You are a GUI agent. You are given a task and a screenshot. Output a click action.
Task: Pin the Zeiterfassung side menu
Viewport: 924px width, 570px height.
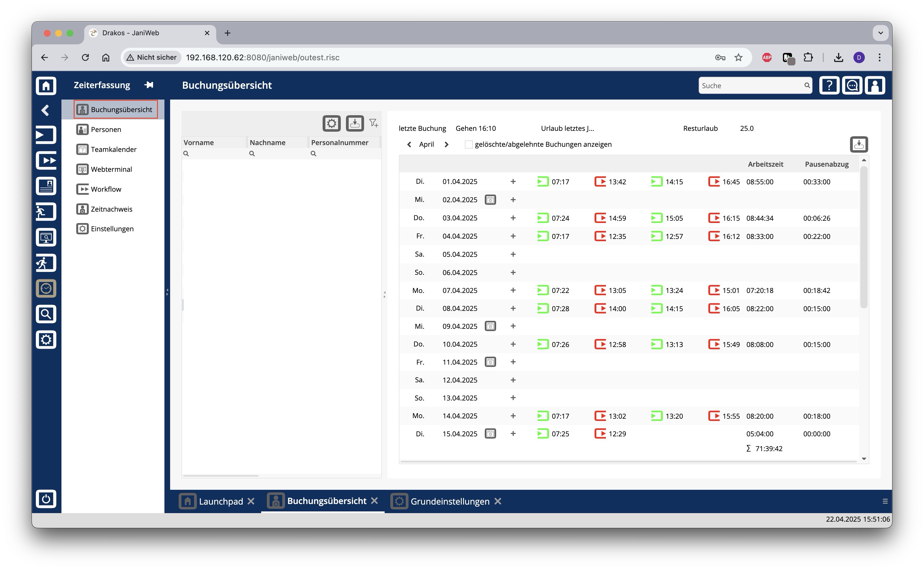(x=149, y=85)
